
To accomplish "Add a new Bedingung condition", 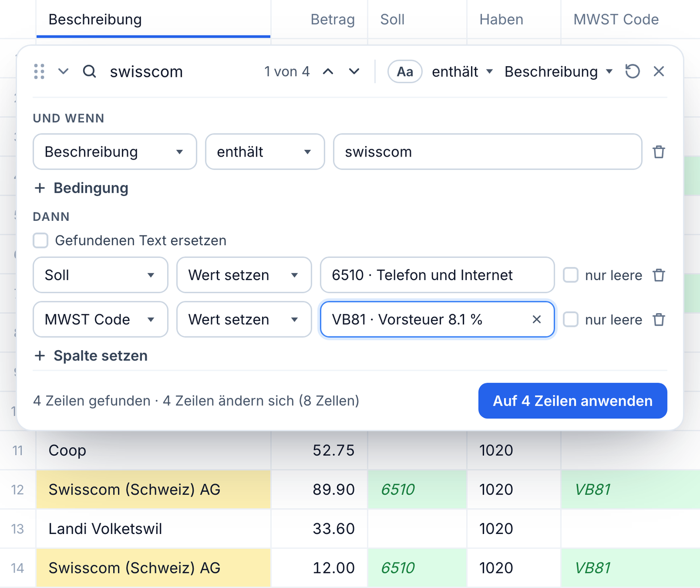I will coord(81,188).
